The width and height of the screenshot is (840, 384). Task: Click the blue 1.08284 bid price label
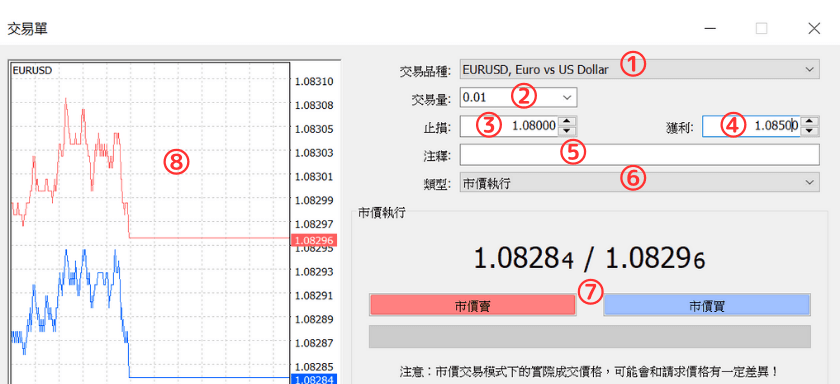313,379
